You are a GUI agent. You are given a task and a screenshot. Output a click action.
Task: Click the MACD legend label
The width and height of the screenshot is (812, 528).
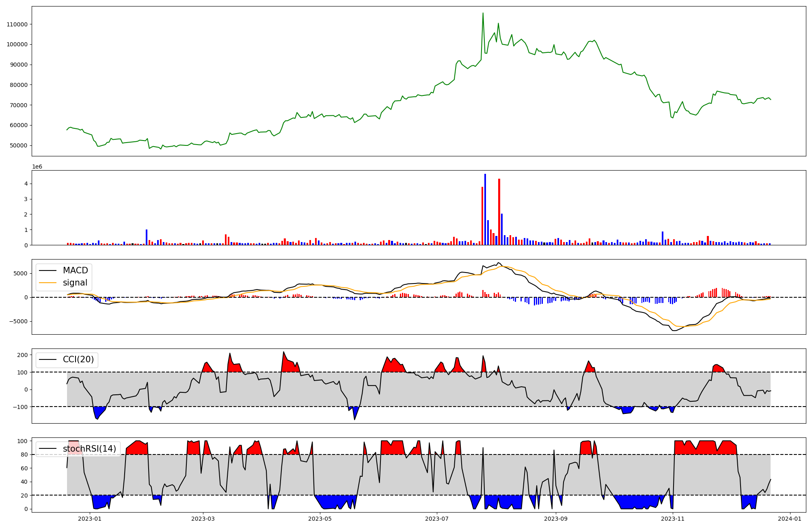75,270
